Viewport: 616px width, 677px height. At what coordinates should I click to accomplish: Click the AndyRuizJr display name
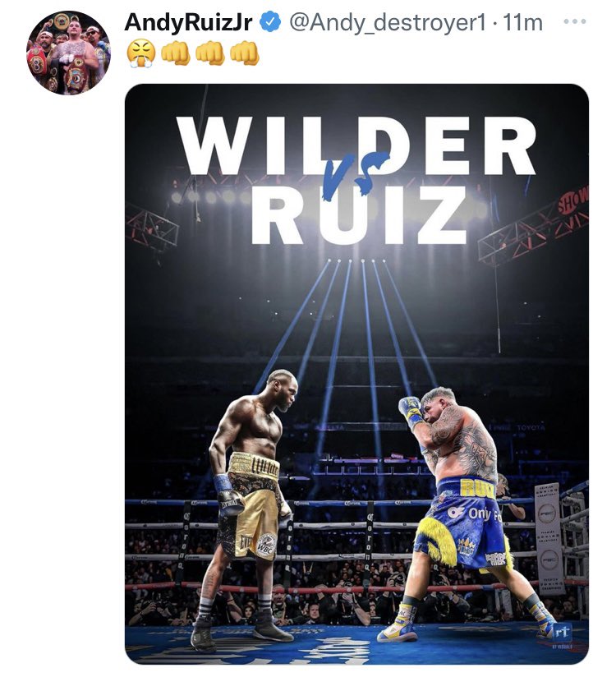[x=188, y=22]
